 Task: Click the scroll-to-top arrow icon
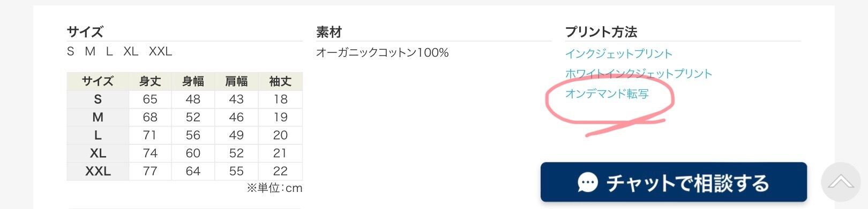pos(841,182)
